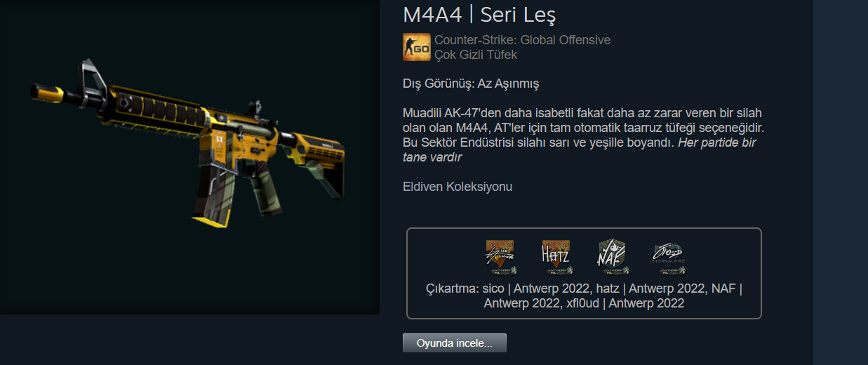
Task: Click the 'Eldiven Koleksiyonu' collection label
Action: tap(458, 187)
